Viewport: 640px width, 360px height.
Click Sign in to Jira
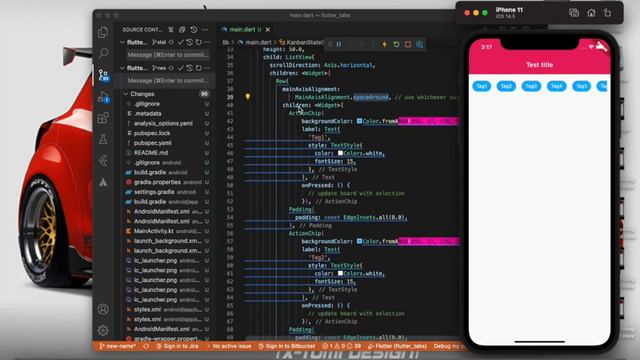tap(178, 346)
